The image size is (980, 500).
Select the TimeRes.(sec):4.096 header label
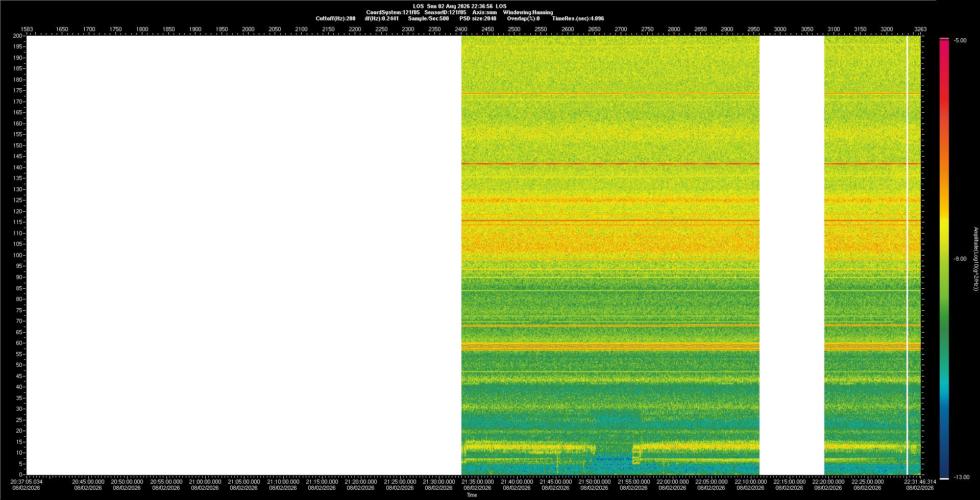(578, 18)
